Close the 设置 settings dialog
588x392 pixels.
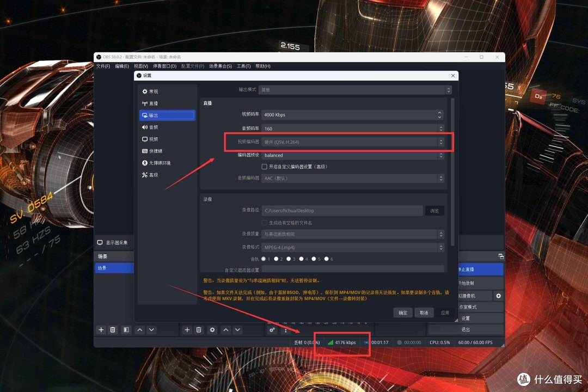point(453,76)
